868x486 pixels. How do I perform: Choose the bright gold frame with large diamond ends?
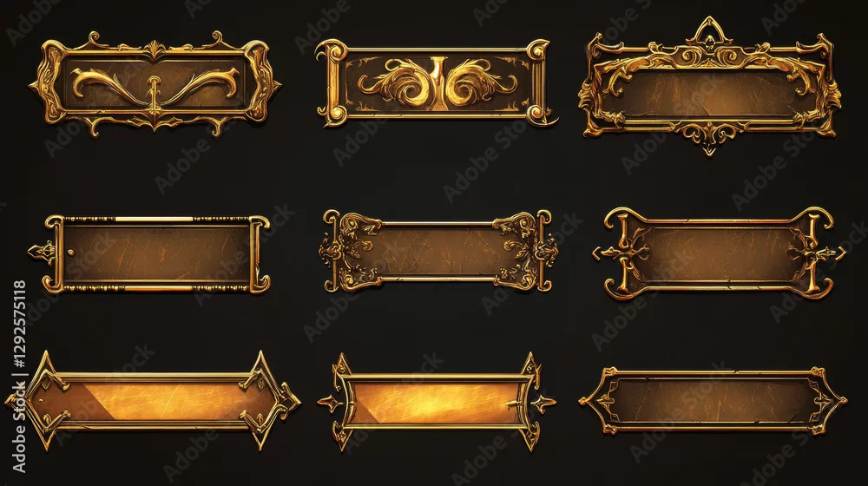pyautogui.click(x=154, y=400)
